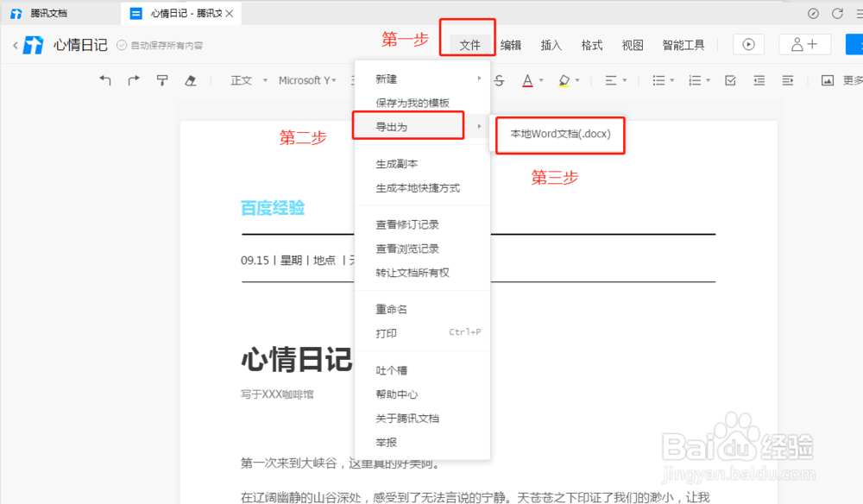Open the font color picker

[527, 79]
